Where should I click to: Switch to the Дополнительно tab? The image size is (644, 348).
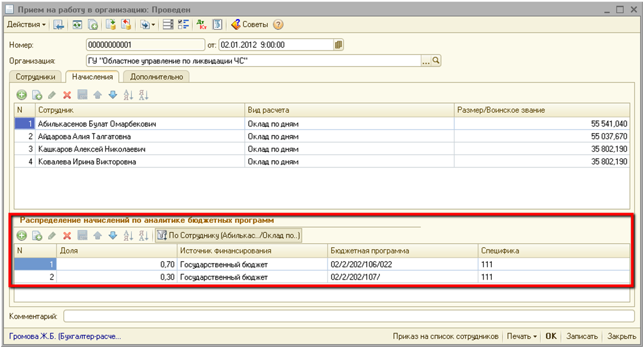[156, 76]
